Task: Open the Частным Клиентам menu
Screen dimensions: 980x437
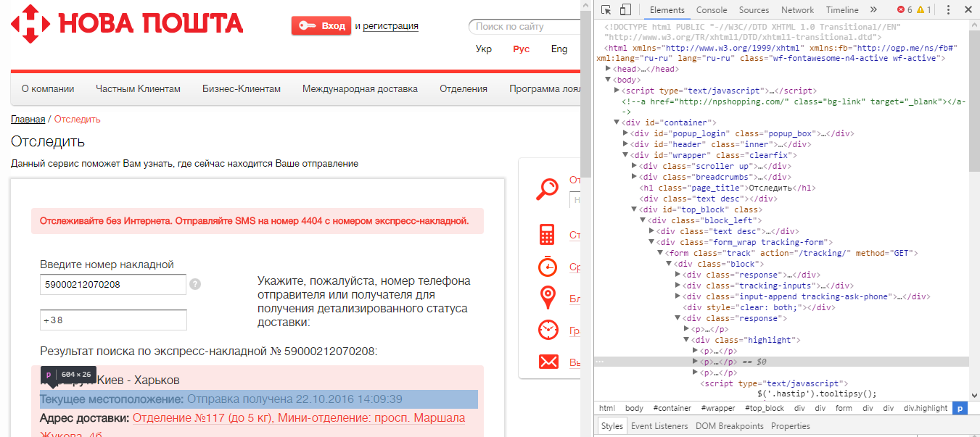Action: (x=138, y=89)
